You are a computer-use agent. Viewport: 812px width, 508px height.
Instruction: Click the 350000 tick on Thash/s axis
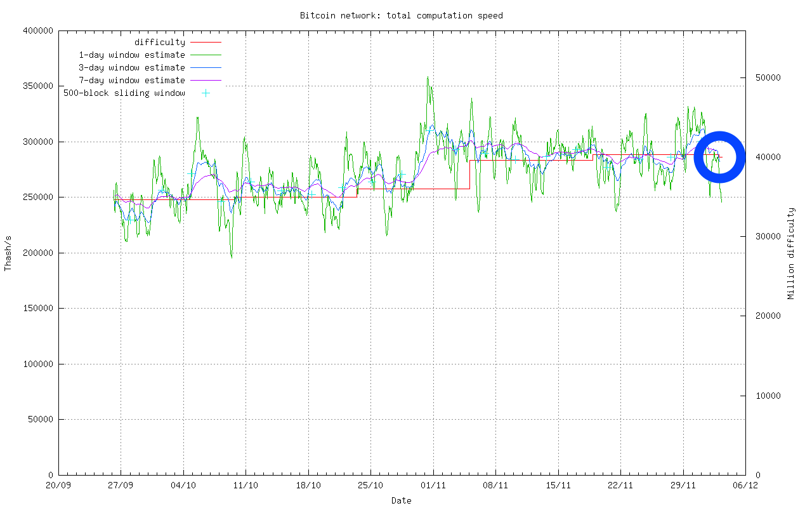[38, 86]
